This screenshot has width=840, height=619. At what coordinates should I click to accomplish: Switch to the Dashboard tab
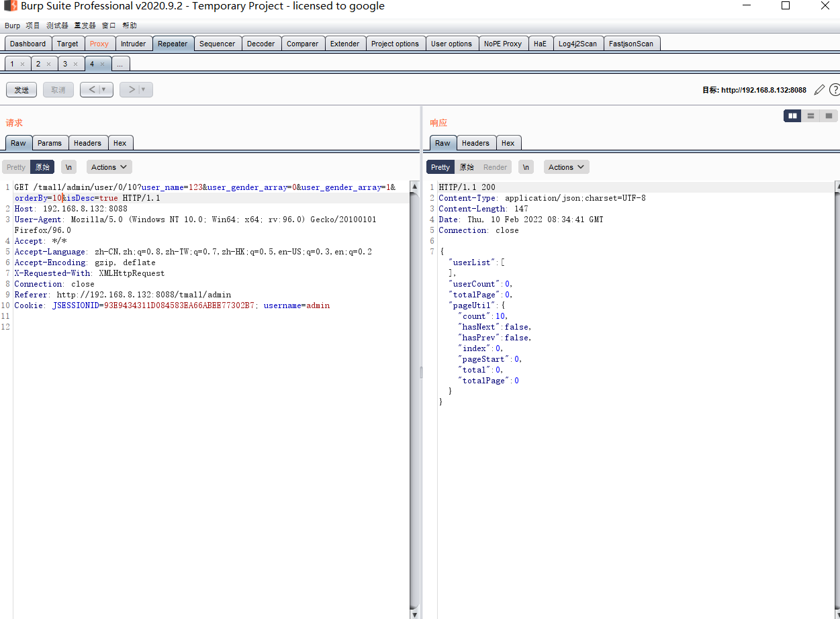28,44
